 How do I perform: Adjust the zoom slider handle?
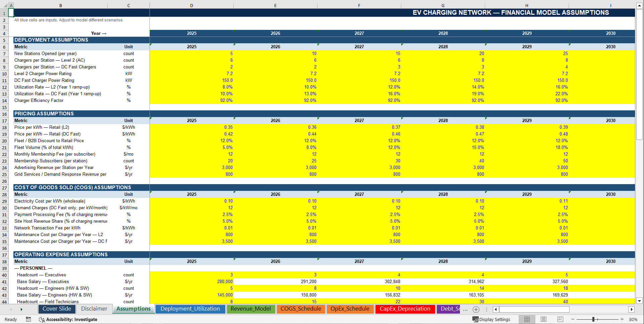[x=594, y=319]
